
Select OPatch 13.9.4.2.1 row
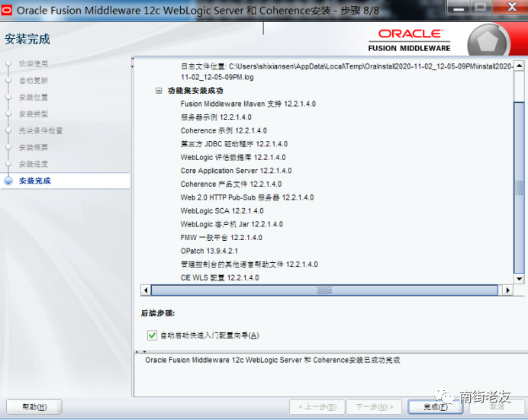(x=209, y=252)
